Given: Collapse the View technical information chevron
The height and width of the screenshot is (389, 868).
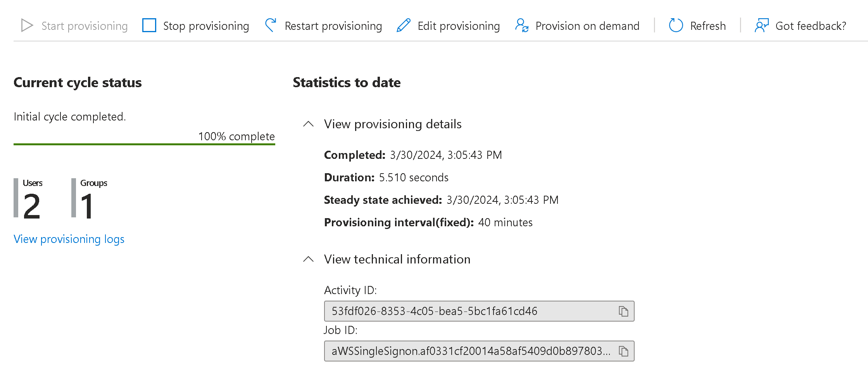Looking at the screenshot, I should tap(308, 259).
